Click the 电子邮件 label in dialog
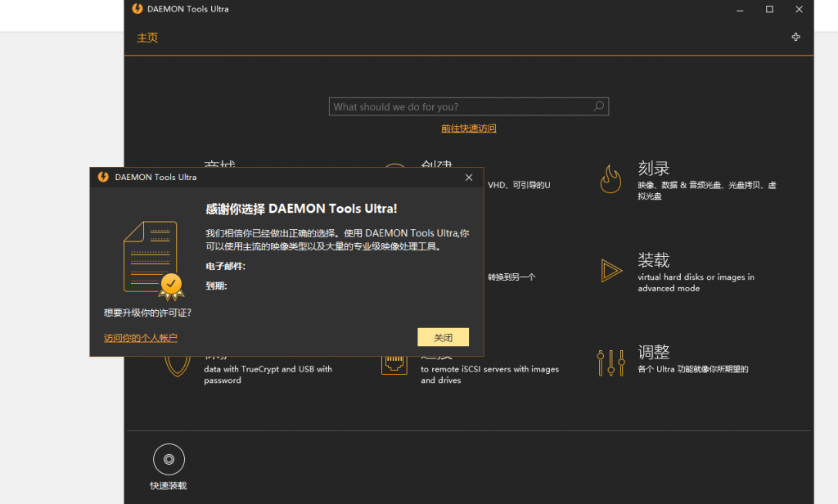The width and height of the screenshot is (838, 504). pyautogui.click(x=225, y=266)
